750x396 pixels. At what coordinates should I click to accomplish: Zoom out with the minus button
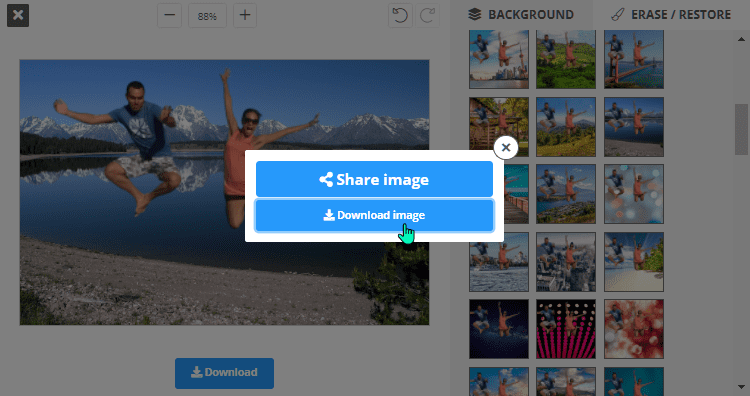(169, 15)
